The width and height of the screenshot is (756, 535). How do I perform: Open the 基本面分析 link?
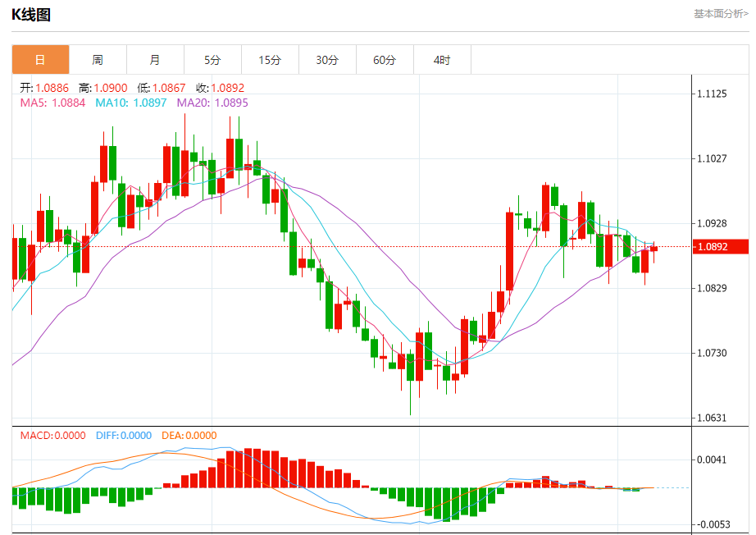coord(721,14)
